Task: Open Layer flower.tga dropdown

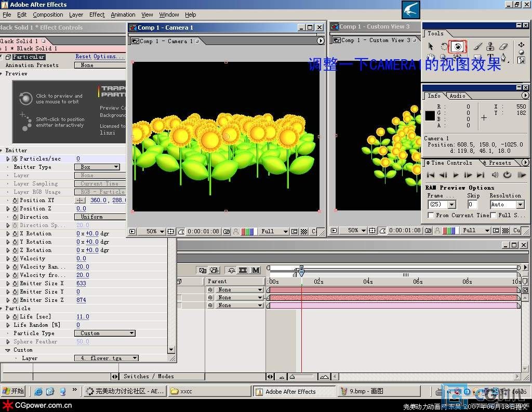Action: coord(107,358)
